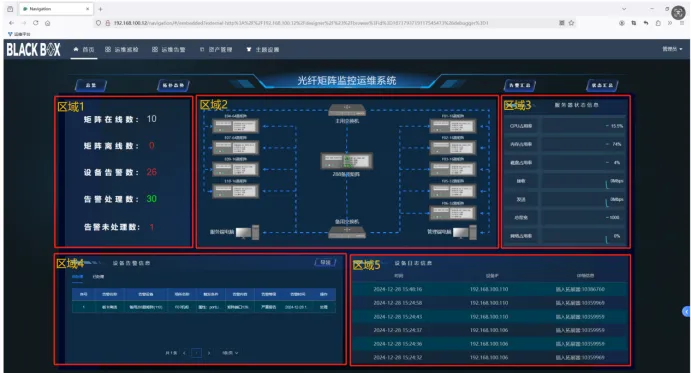Select the F05 matrix device icon
This screenshot has width=691, height=374.
(453, 191)
